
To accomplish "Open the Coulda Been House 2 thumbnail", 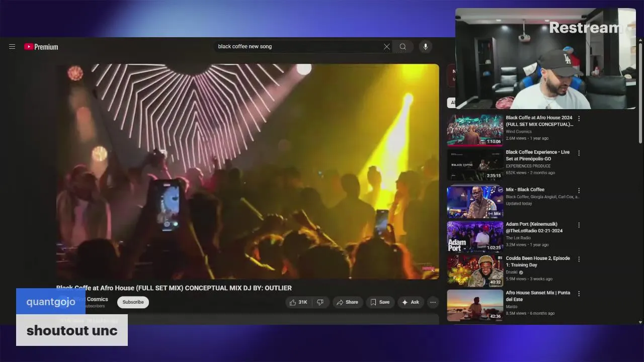I will pyautogui.click(x=475, y=270).
